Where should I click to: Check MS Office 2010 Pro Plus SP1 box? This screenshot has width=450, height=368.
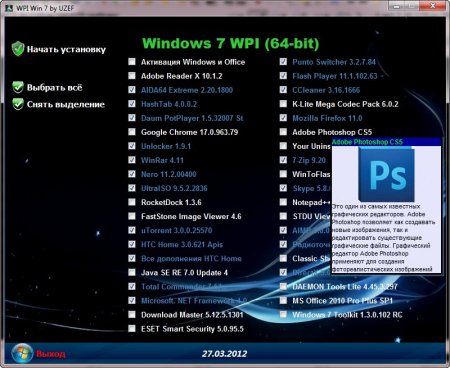(283, 300)
